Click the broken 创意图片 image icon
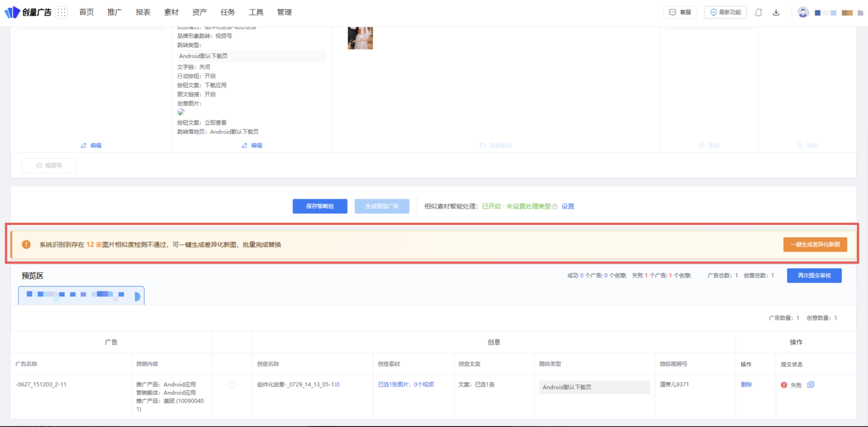This screenshot has height=427, width=868. click(x=181, y=112)
